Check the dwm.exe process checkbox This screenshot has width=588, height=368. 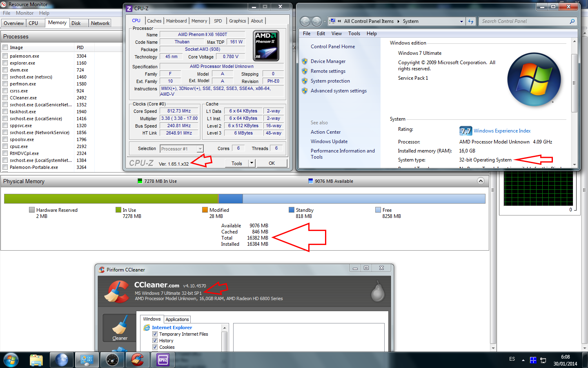tap(5, 70)
